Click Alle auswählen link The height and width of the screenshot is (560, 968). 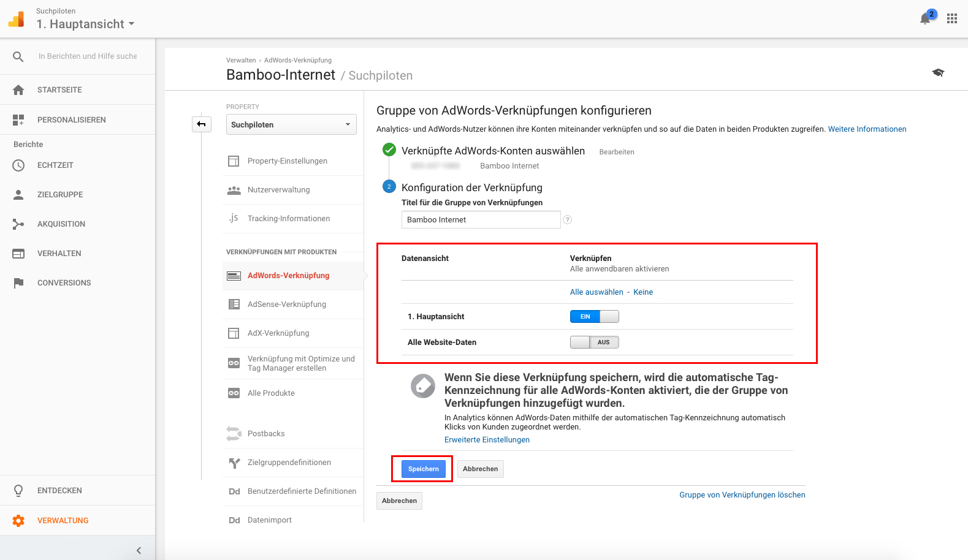(x=596, y=292)
